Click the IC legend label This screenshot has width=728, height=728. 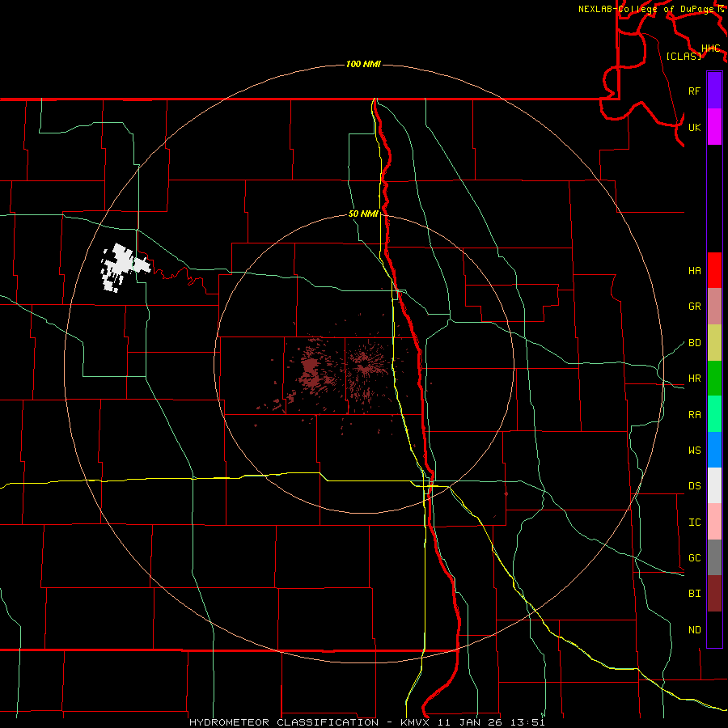(694, 522)
